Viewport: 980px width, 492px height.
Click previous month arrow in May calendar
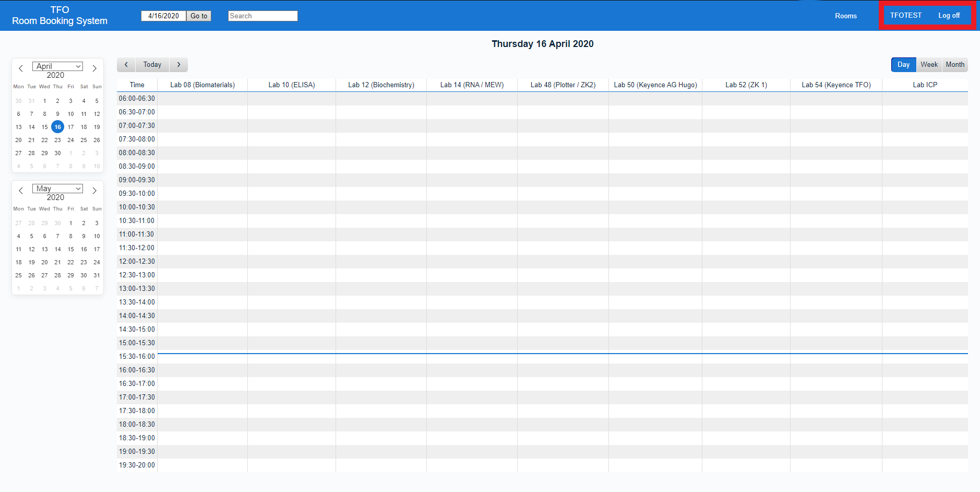tap(21, 191)
